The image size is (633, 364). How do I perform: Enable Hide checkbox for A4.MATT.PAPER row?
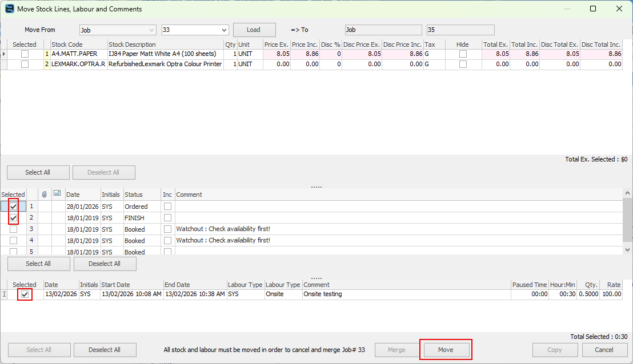coord(463,54)
